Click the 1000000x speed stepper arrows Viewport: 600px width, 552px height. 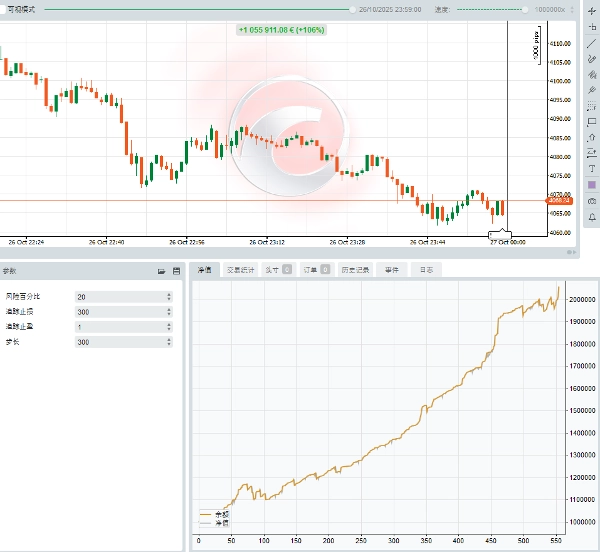pos(572,10)
